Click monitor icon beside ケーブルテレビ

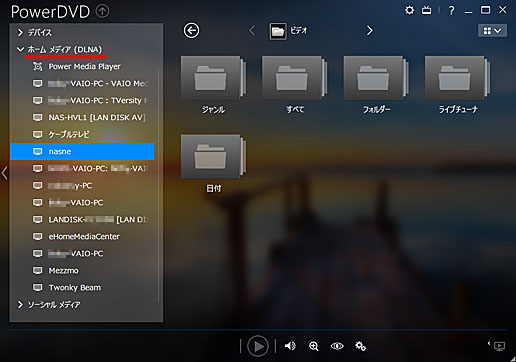[x=38, y=134]
